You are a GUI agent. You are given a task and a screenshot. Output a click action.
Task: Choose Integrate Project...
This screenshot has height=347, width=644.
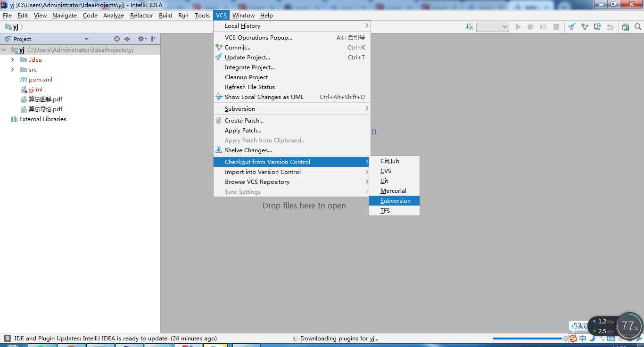click(x=292, y=67)
